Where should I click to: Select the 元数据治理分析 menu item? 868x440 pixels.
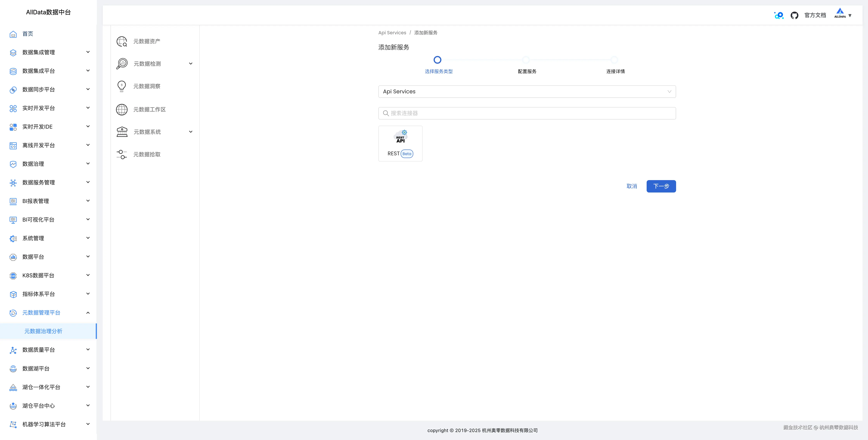tap(43, 331)
